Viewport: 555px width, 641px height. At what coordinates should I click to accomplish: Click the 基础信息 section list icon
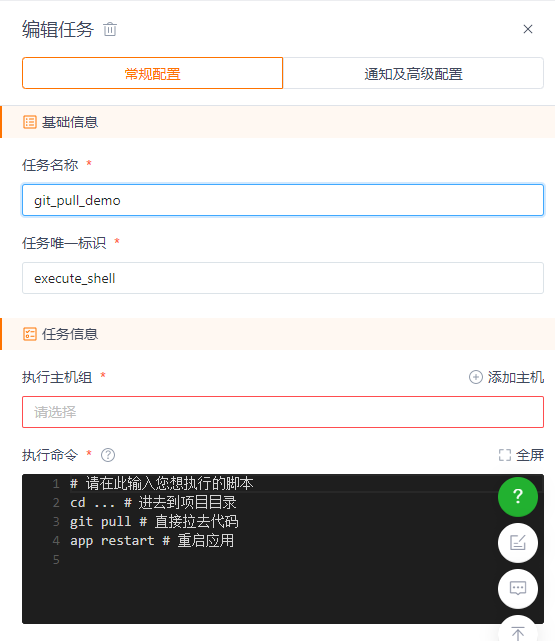[x=29, y=122]
